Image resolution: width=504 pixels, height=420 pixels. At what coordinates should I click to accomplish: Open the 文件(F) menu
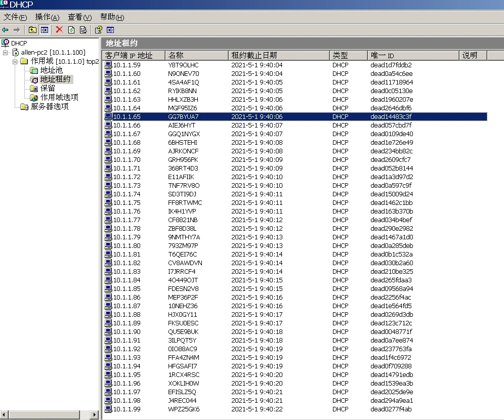[x=15, y=17]
